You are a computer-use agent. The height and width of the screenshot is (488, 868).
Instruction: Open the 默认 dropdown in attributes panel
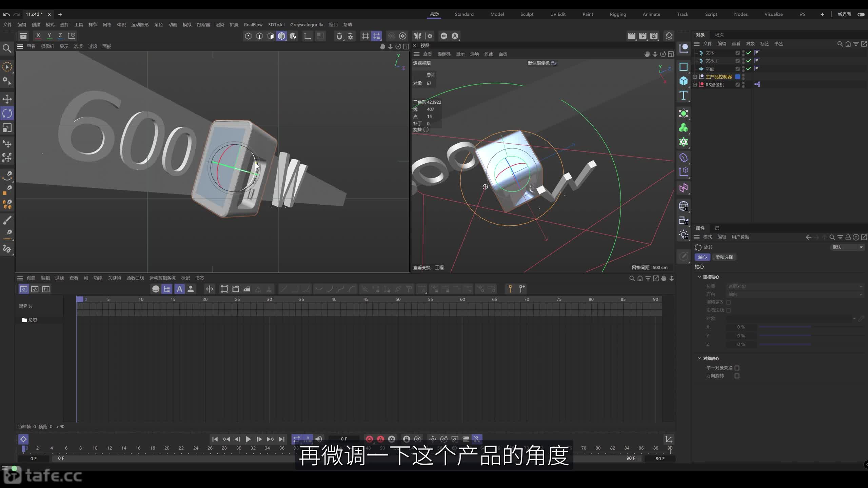coord(847,247)
